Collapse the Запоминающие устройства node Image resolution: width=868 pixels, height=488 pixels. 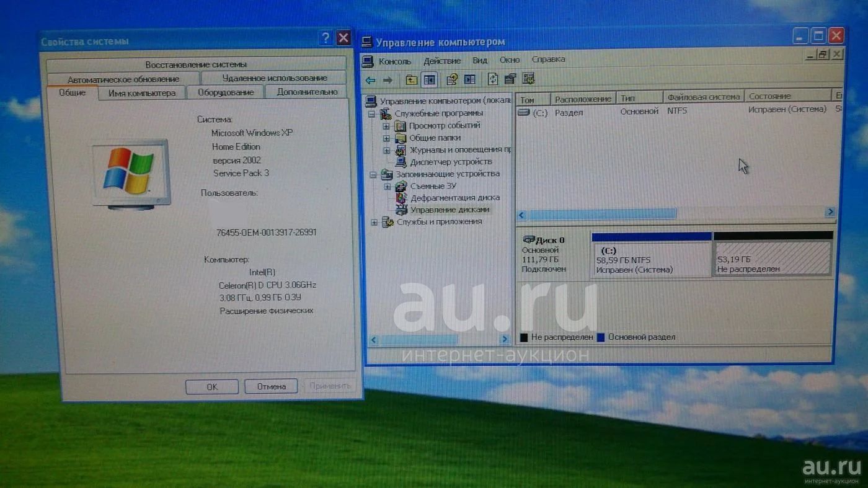pos(373,174)
